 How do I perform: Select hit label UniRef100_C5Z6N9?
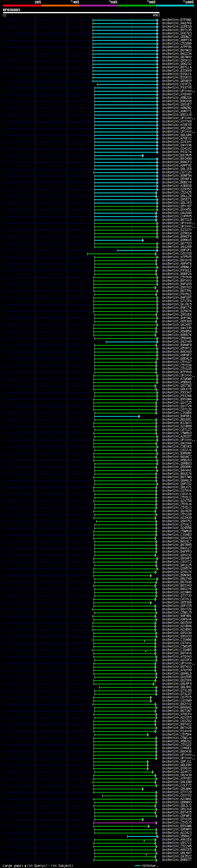(x=177, y=44)
